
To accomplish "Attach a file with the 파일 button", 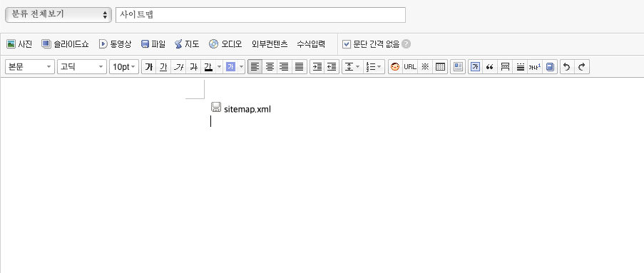I will [x=153, y=44].
